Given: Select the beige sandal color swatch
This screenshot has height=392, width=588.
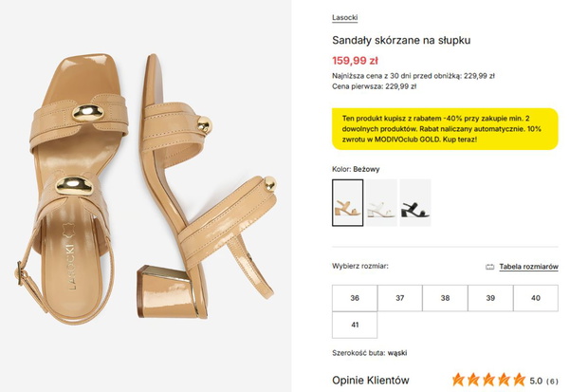Looking at the screenshot, I should tap(348, 203).
